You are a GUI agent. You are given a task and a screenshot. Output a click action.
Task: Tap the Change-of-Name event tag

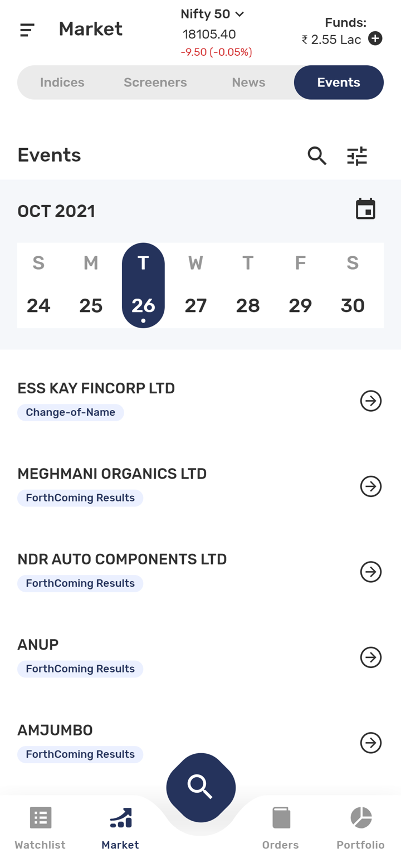click(x=71, y=413)
